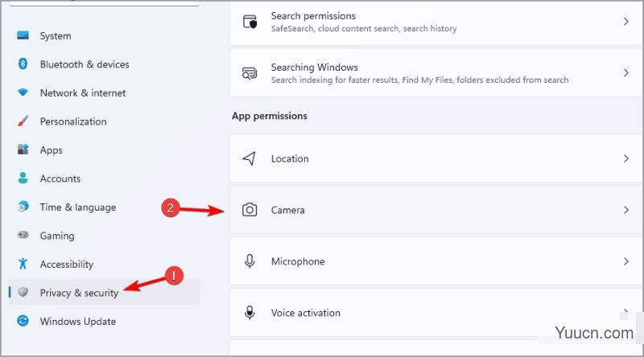Image resolution: width=644 pixels, height=357 pixels.
Task: Select Accessibility category
Action: coord(105,264)
